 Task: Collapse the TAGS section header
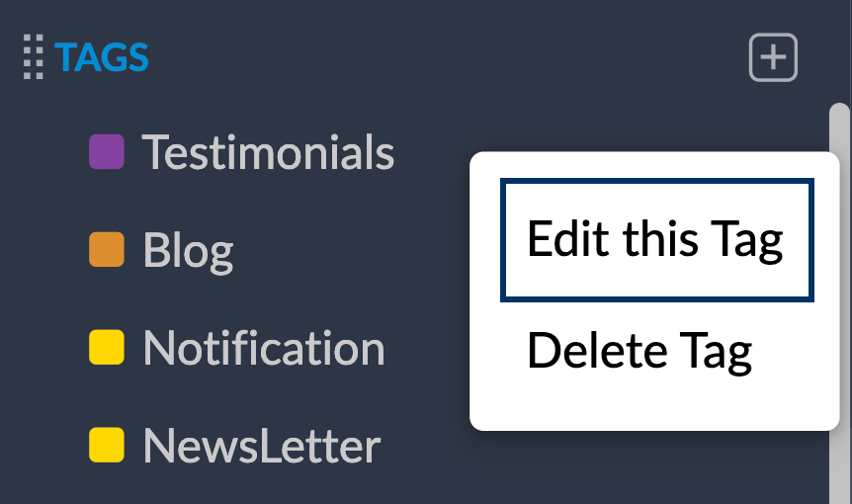click(102, 57)
